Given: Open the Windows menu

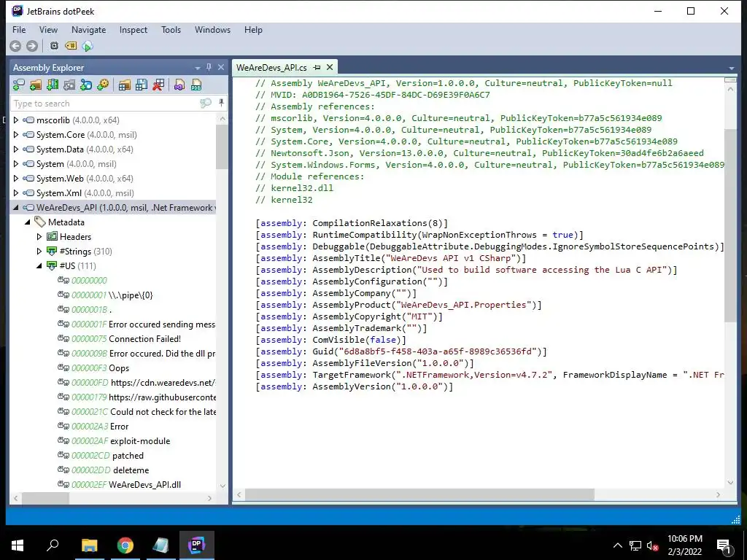Looking at the screenshot, I should coord(212,29).
